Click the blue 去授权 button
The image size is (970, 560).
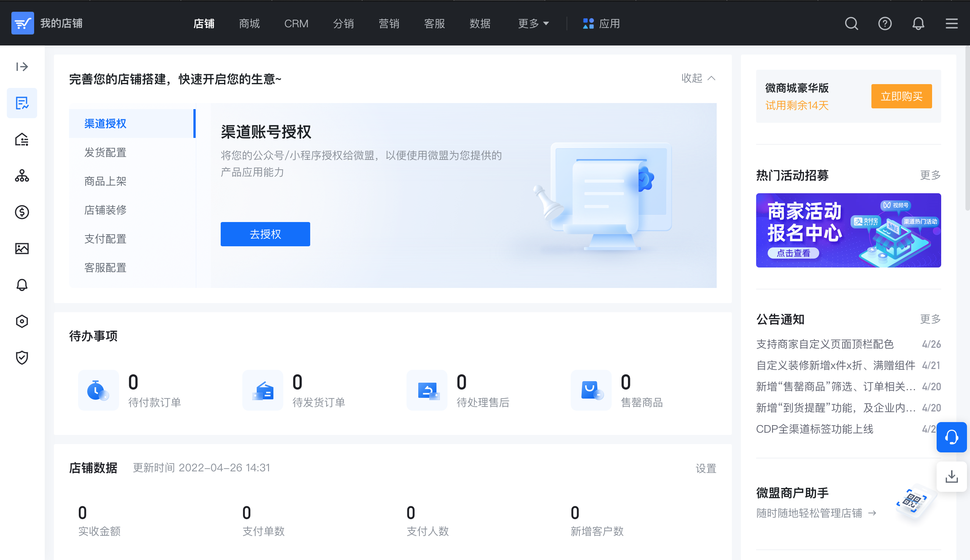[265, 234]
